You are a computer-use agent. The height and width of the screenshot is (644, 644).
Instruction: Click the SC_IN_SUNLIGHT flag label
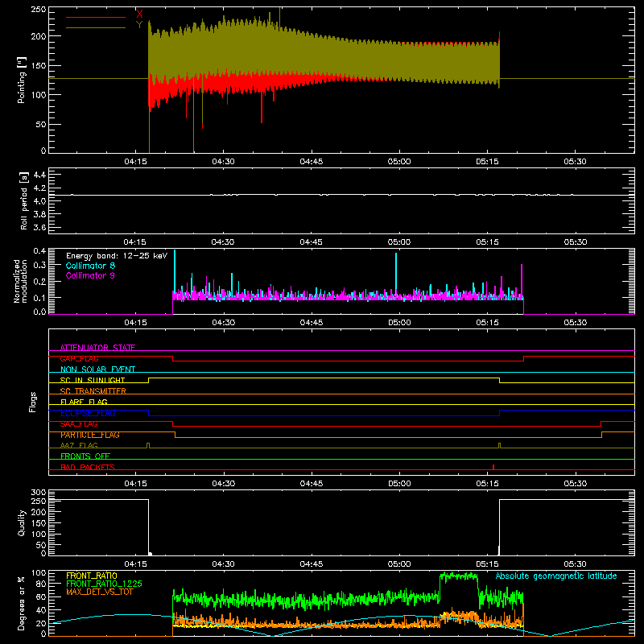point(93,380)
